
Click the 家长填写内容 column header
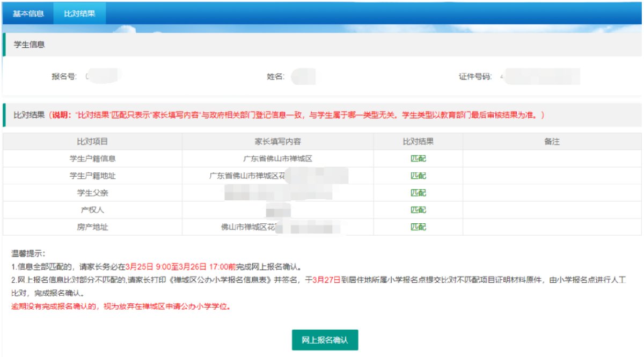pyautogui.click(x=277, y=142)
